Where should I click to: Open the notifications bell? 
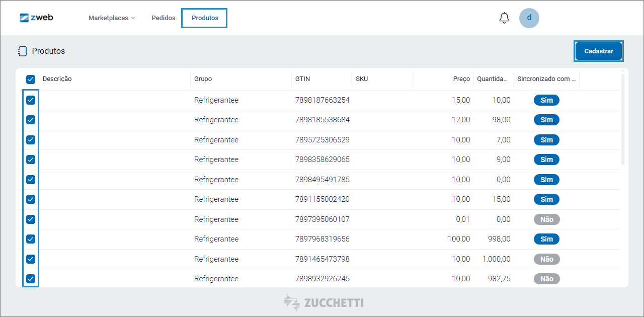pos(504,18)
